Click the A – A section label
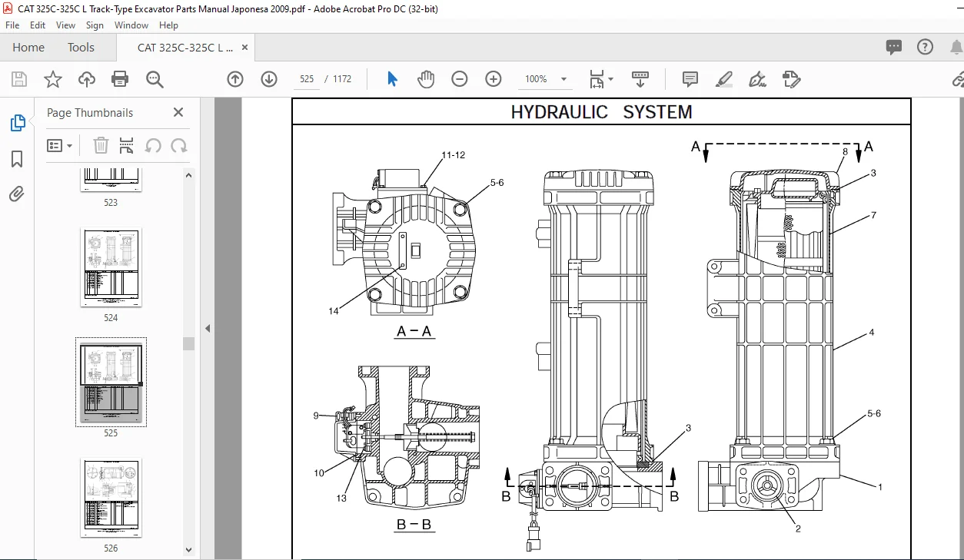Viewport: 964px width, 560px height. click(414, 332)
